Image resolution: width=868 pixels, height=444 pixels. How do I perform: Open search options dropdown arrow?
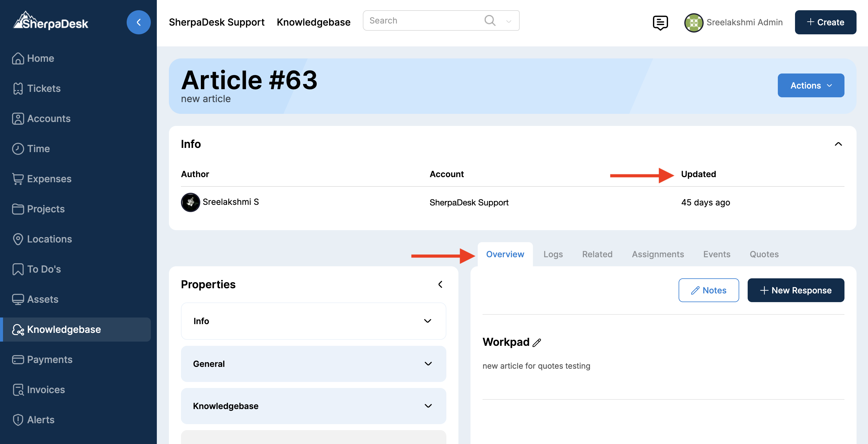click(x=509, y=21)
